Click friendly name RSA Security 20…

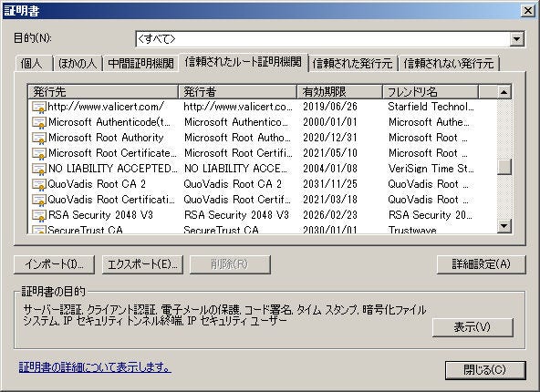point(431,215)
